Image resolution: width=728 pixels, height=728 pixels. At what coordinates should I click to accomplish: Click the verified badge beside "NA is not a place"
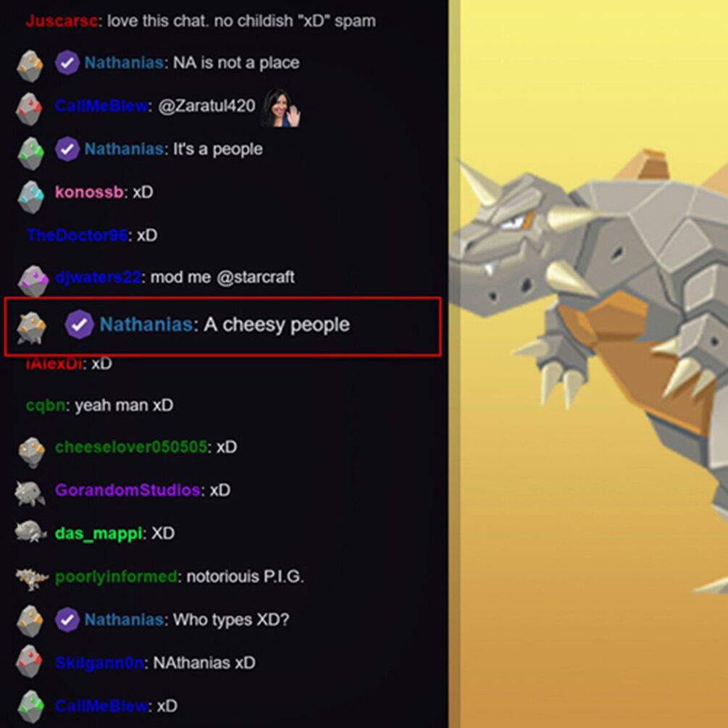coord(67,63)
